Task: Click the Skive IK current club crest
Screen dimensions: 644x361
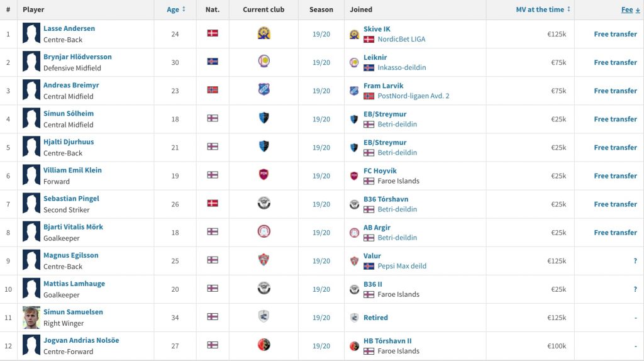Action: pos(264,33)
